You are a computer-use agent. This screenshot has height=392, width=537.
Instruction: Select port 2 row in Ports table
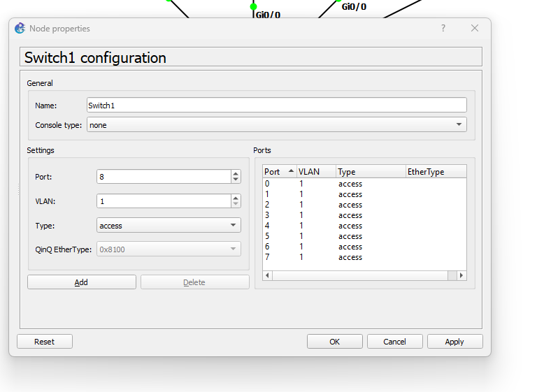coord(364,205)
